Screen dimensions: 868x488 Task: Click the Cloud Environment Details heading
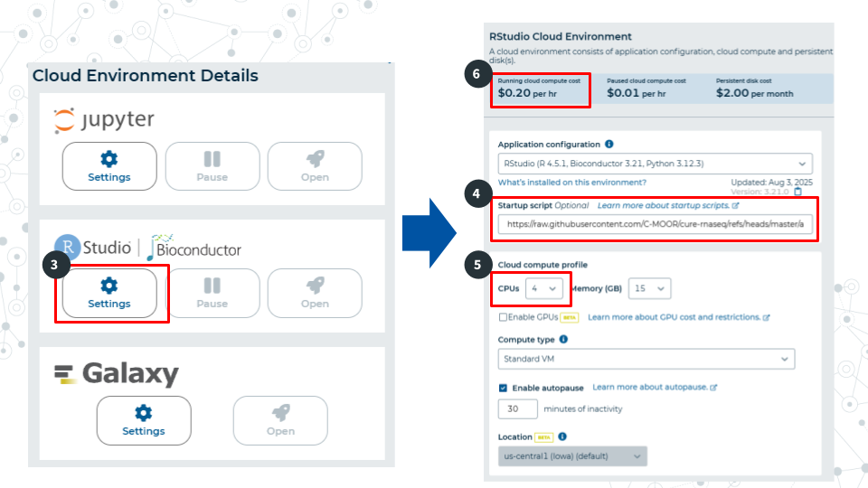pos(145,75)
